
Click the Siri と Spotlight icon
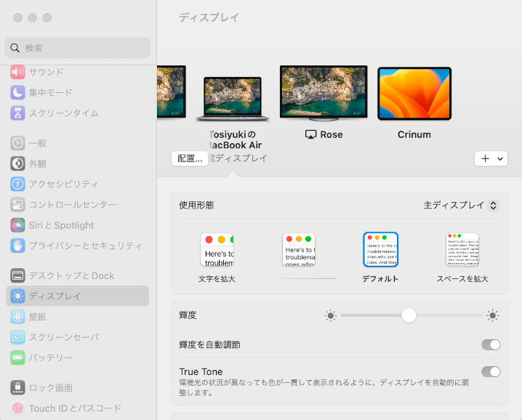point(17,225)
